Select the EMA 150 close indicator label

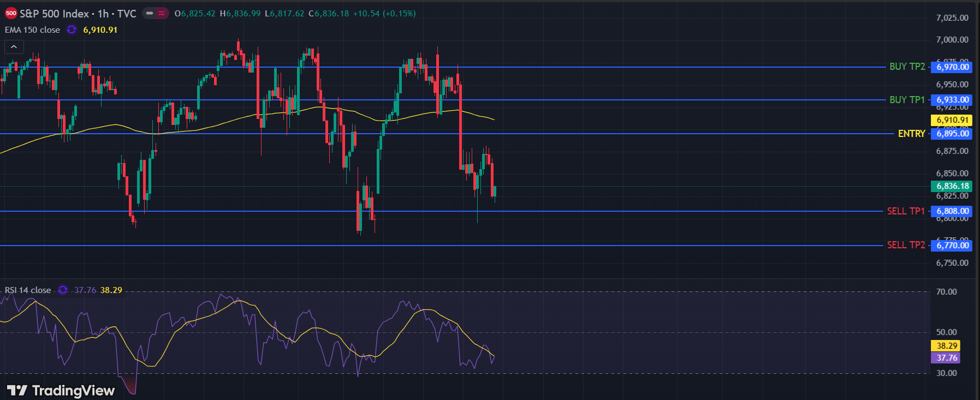32,30
